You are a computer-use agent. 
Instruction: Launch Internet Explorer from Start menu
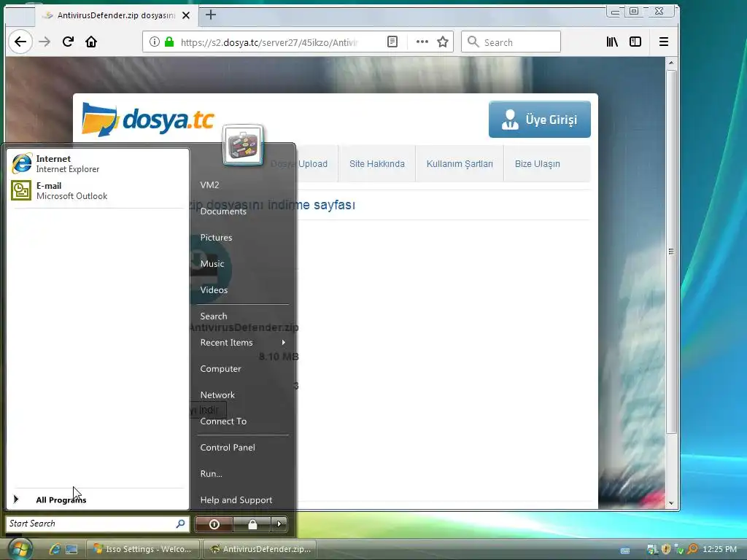pyautogui.click(x=97, y=164)
